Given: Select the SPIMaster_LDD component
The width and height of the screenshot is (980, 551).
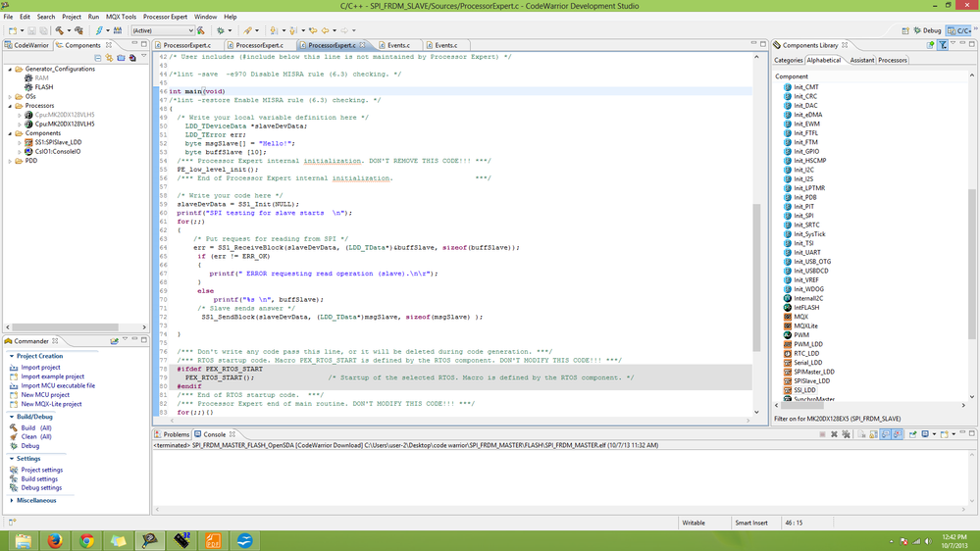Looking at the screenshot, I should pos(814,372).
